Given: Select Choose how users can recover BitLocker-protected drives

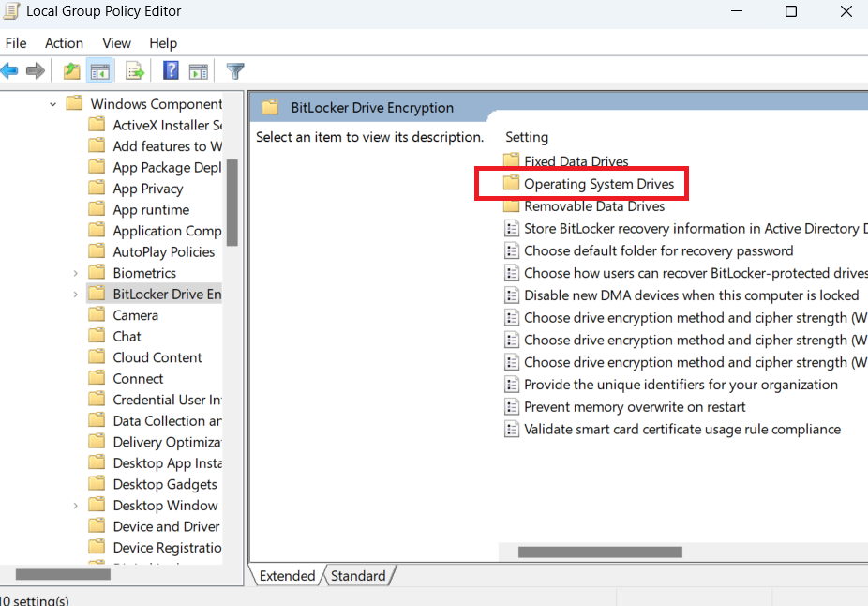Looking at the screenshot, I should (696, 273).
